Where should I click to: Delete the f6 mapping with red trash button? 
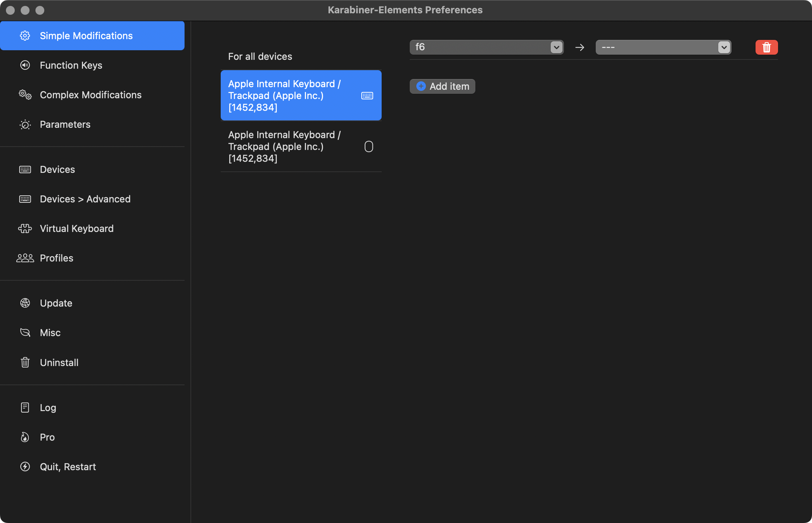766,47
